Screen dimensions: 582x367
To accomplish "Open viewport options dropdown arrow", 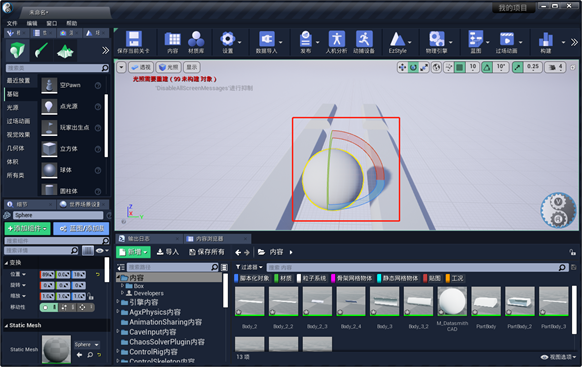I will 121,67.
